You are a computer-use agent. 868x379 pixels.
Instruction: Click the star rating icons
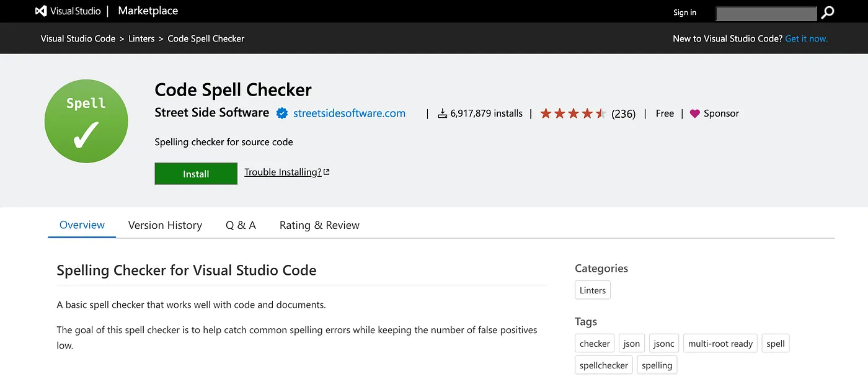pos(573,114)
